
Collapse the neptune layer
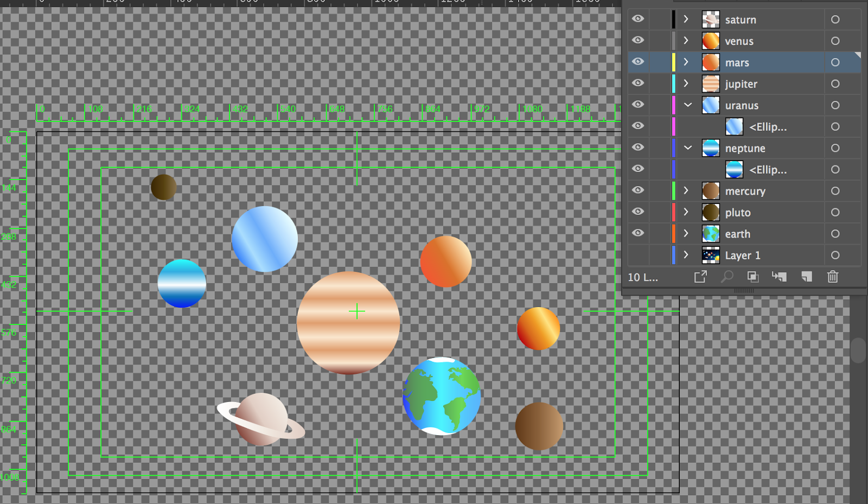687,148
